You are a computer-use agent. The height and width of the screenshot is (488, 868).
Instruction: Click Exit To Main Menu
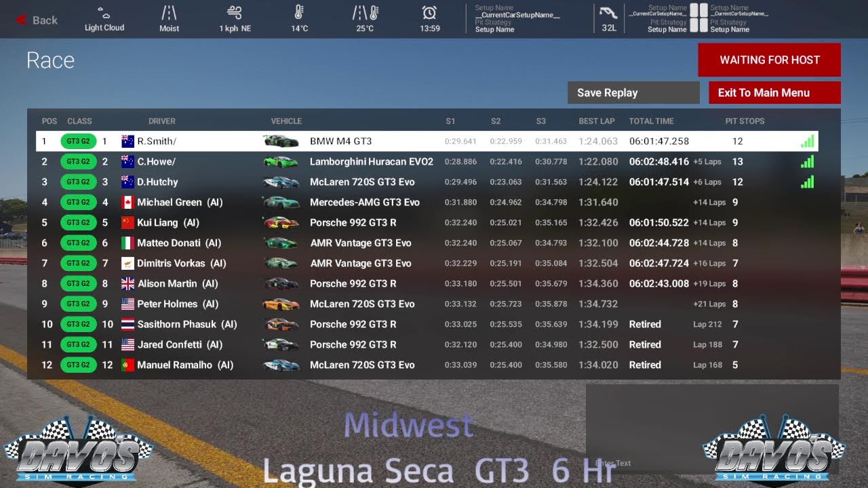point(774,93)
